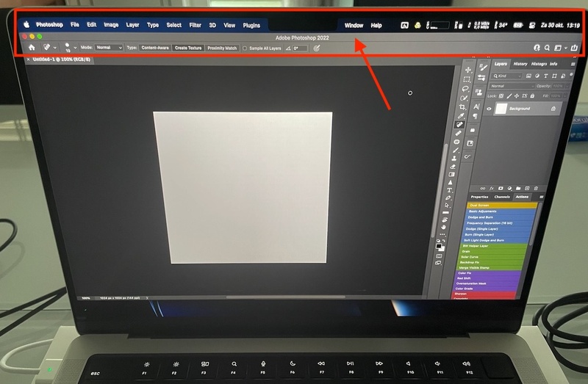588x384 pixels.
Task: Select the Move tool
Action: (x=467, y=70)
